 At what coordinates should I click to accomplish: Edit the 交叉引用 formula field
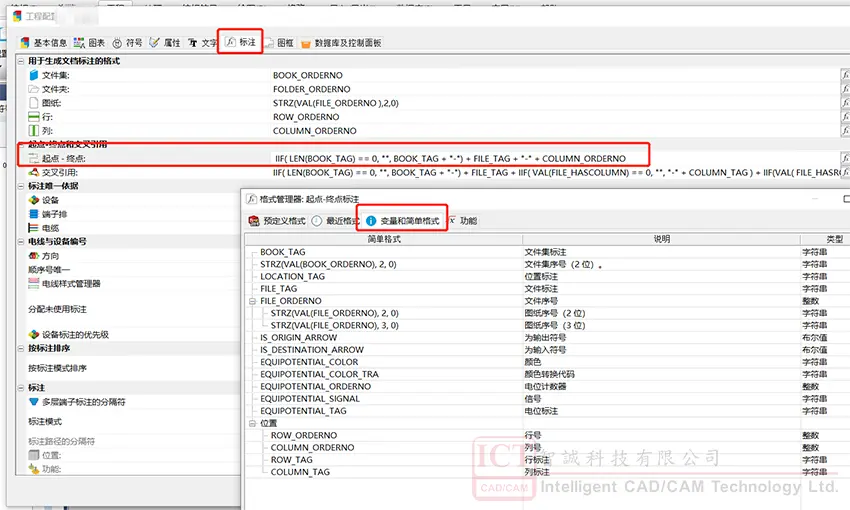point(556,172)
